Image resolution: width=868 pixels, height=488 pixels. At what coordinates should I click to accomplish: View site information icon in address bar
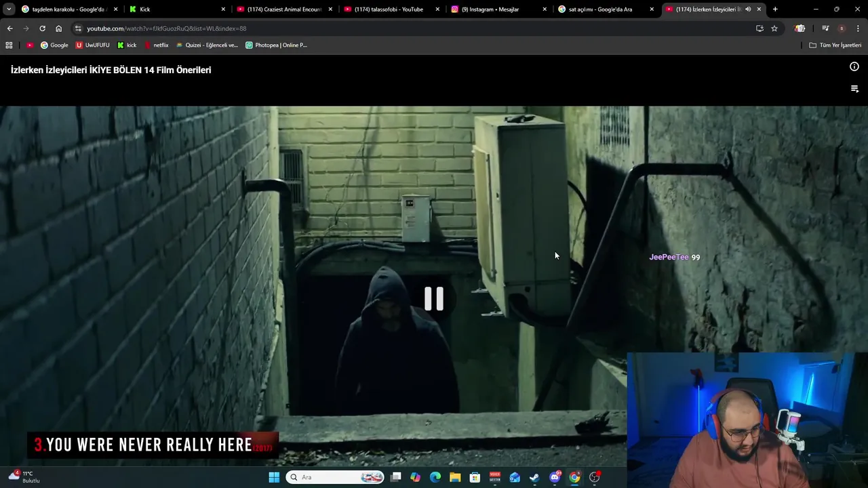[x=78, y=28]
